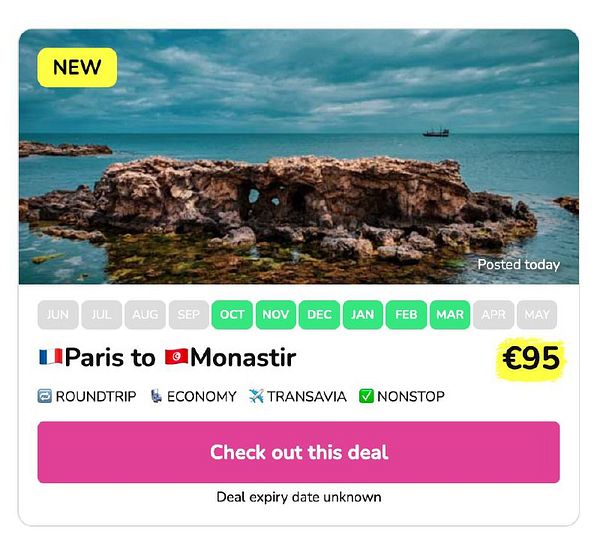Open the Paris to Monastir title link
600x542 pixels.
[168, 357]
